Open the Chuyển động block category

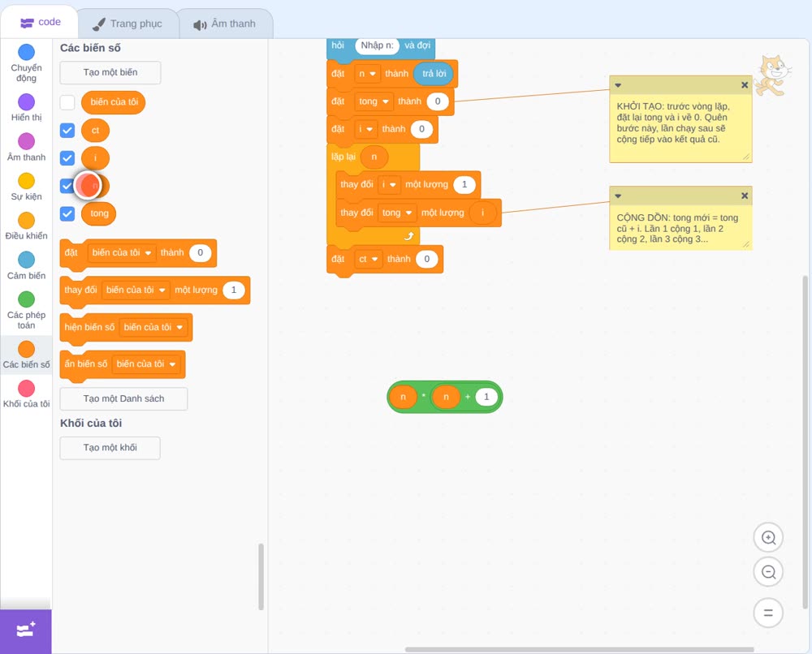(26, 63)
